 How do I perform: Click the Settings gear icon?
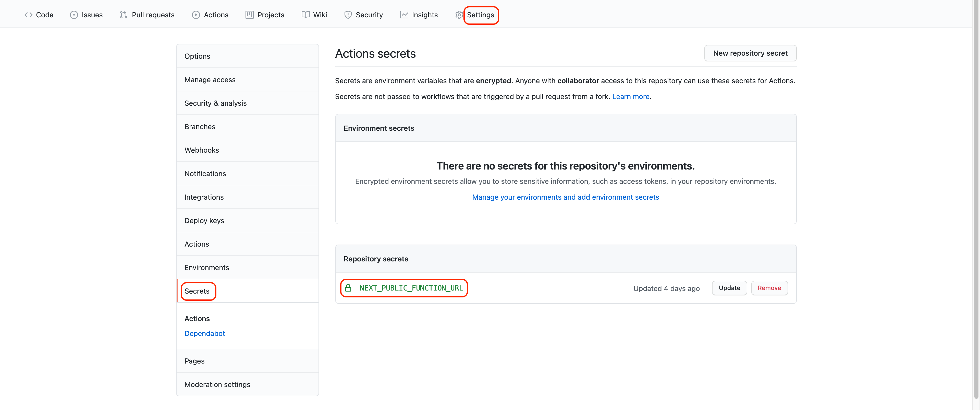[x=459, y=15]
